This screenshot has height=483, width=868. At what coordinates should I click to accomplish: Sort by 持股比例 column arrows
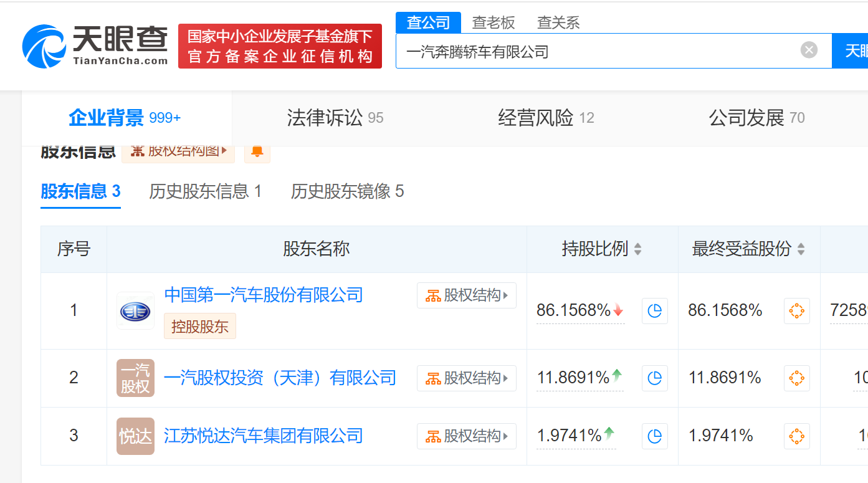click(637, 249)
